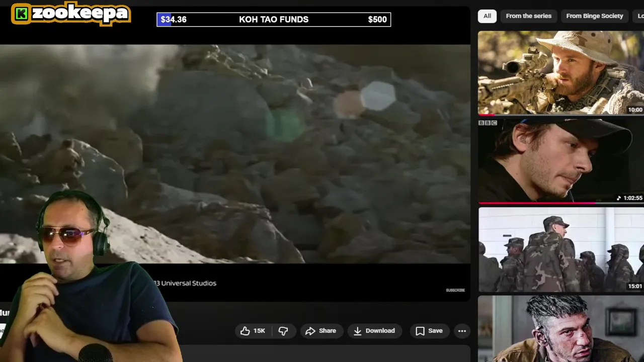Click the Kick zookeepa logo
The width and height of the screenshot is (644, 362).
point(71,14)
